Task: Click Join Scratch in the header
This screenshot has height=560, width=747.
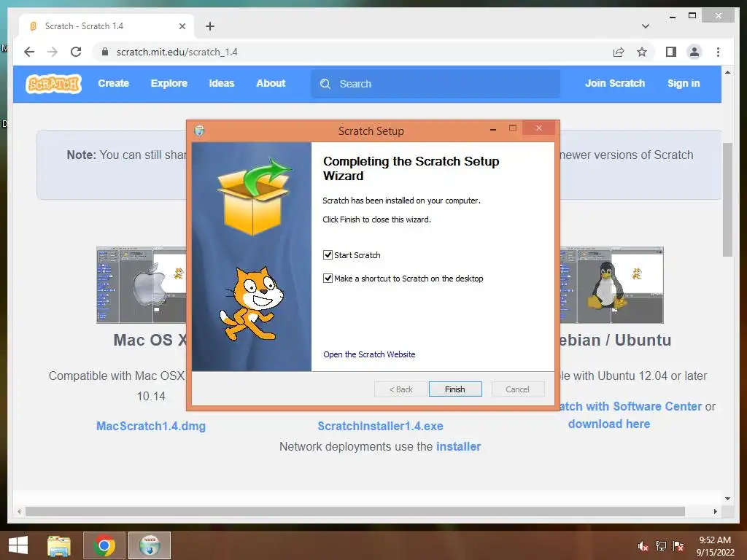Action: tap(614, 83)
